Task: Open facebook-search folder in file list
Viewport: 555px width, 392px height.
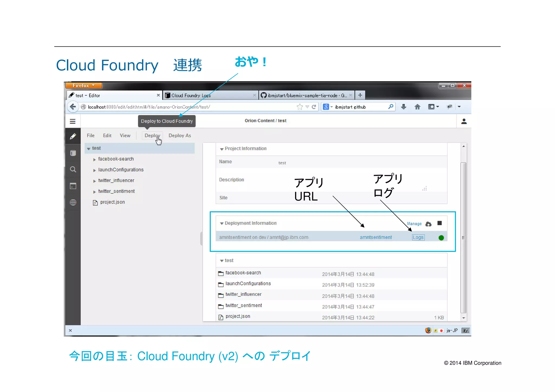Action: (243, 273)
